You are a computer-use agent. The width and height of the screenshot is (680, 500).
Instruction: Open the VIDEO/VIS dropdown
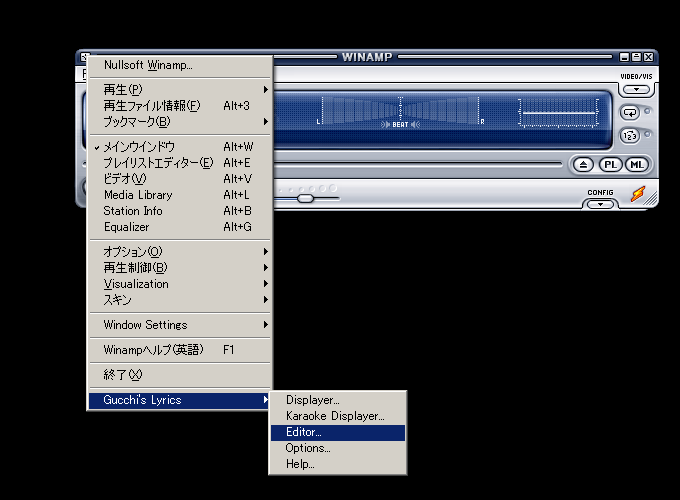[x=636, y=90]
